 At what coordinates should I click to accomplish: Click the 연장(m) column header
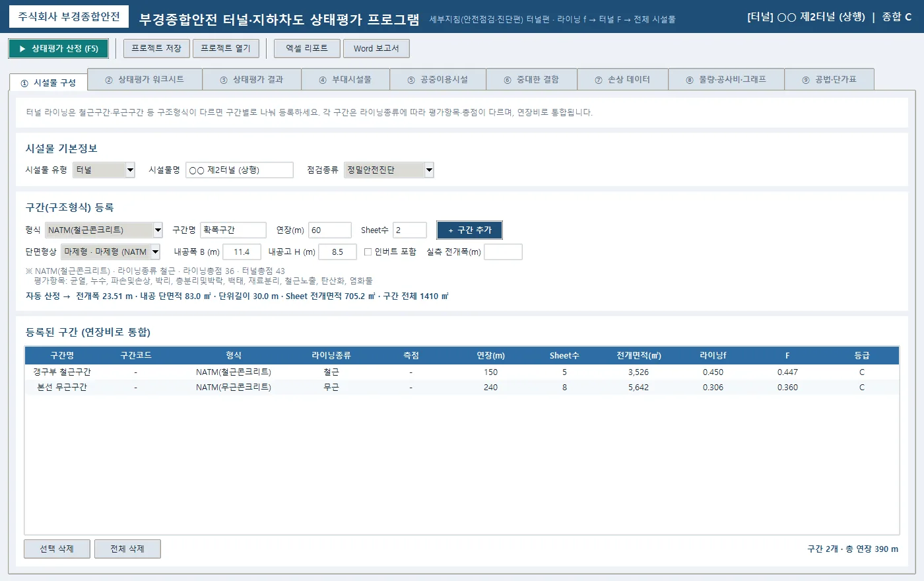pyautogui.click(x=491, y=355)
